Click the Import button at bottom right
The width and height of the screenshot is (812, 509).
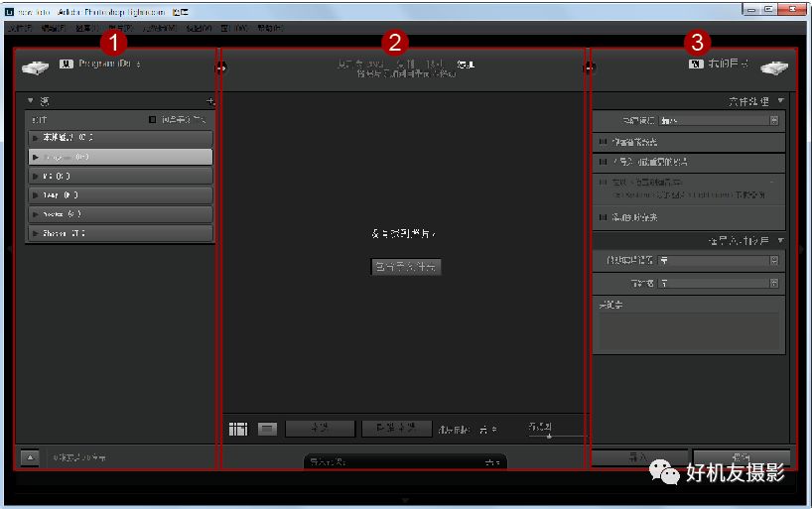click(x=639, y=456)
